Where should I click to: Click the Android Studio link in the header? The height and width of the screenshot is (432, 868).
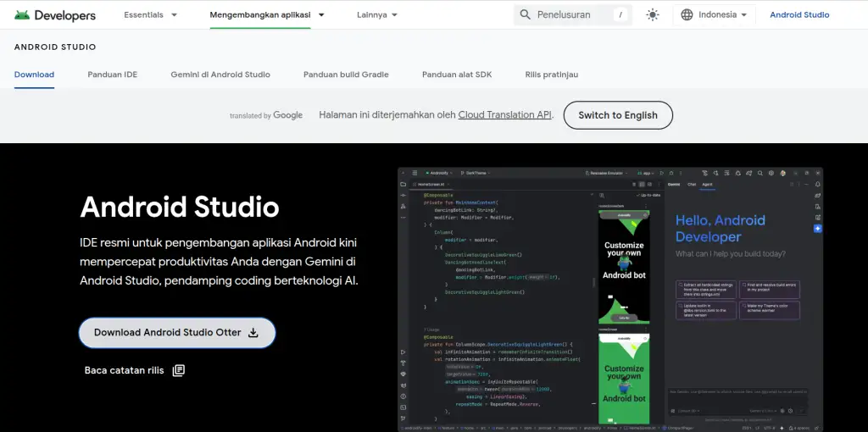click(x=799, y=15)
